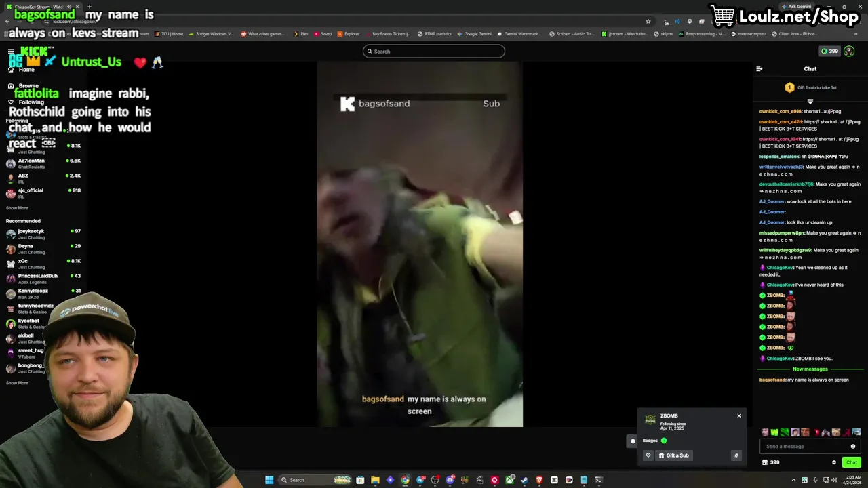The height and width of the screenshot is (488, 868).
Task: Jump to New messages in chat
Action: [810, 369]
